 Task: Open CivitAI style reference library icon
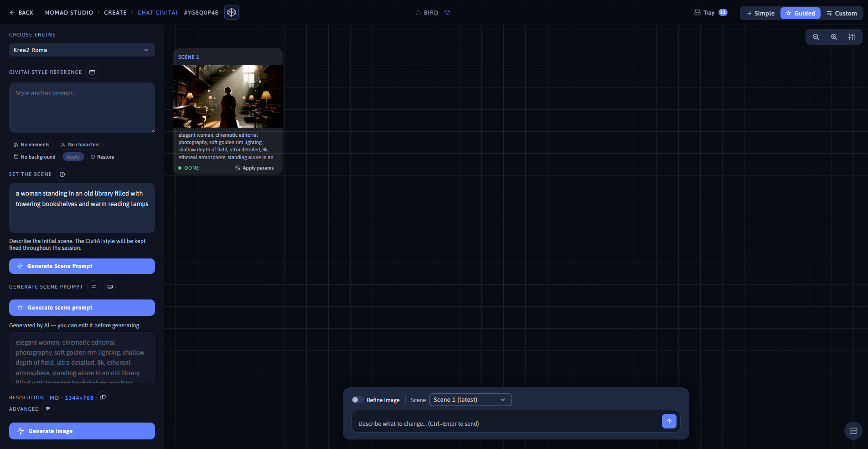92,72
